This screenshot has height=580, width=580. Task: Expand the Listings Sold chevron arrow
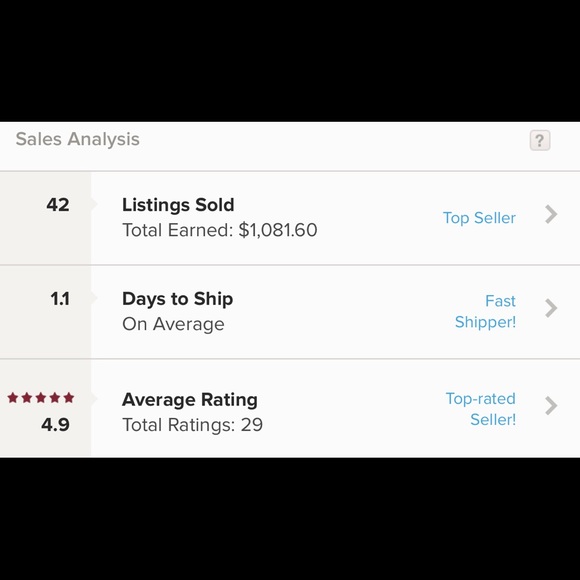(551, 214)
